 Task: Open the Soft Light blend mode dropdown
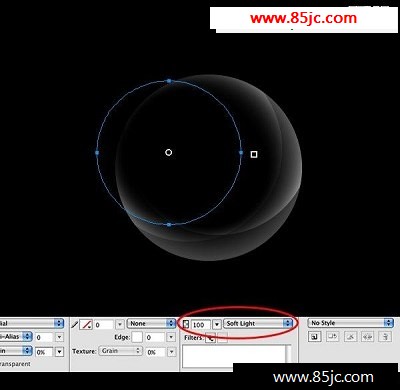click(x=258, y=323)
